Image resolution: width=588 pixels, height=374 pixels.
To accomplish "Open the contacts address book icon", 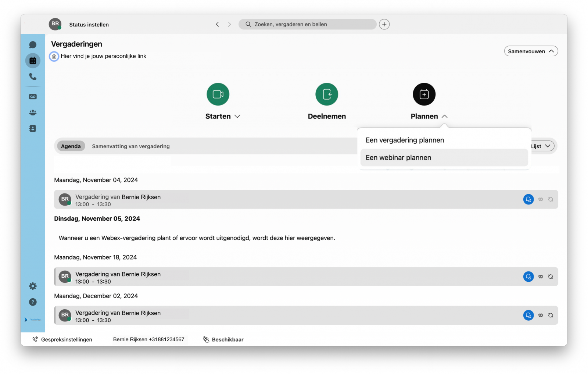I will [33, 128].
